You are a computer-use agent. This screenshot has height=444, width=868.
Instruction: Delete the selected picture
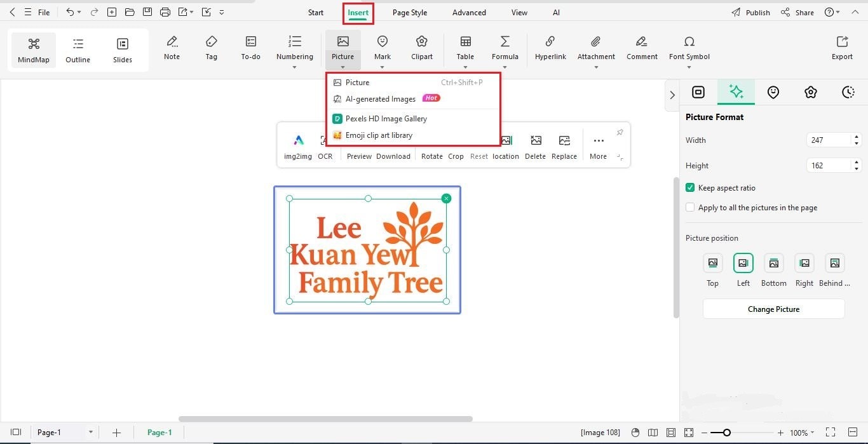click(536, 147)
